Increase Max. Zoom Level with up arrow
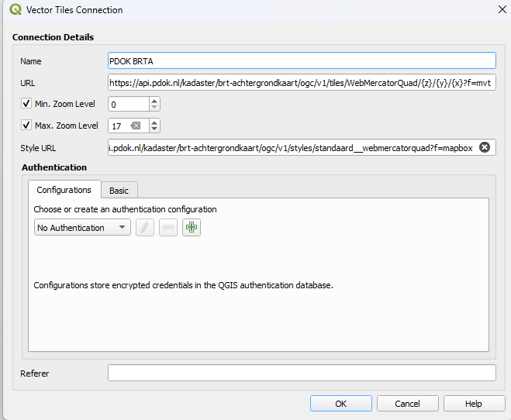Image resolution: width=511 pixels, height=420 pixels. [x=154, y=122]
